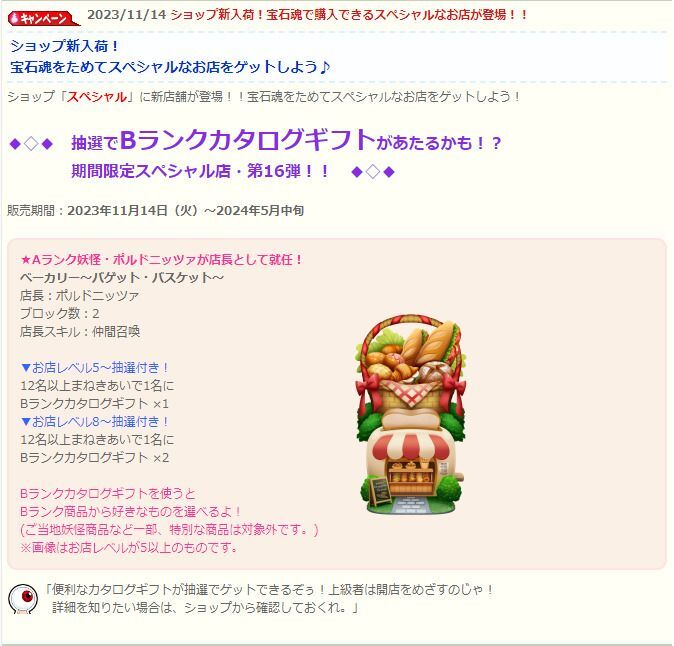Click the large Bランクカタログギフト purple title

[x=248, y=140]
